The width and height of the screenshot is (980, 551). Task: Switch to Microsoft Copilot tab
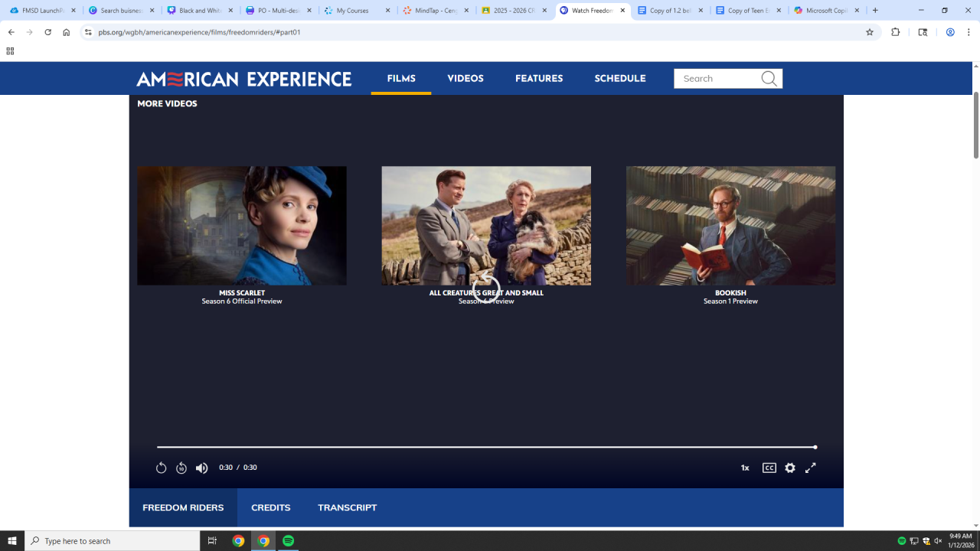click(x=827, y=11)
